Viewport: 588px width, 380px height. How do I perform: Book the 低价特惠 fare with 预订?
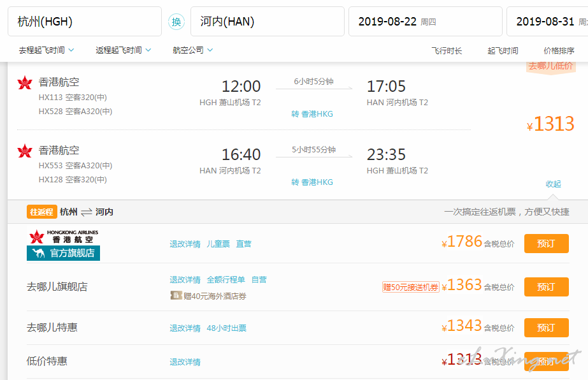tap(547, 362)
